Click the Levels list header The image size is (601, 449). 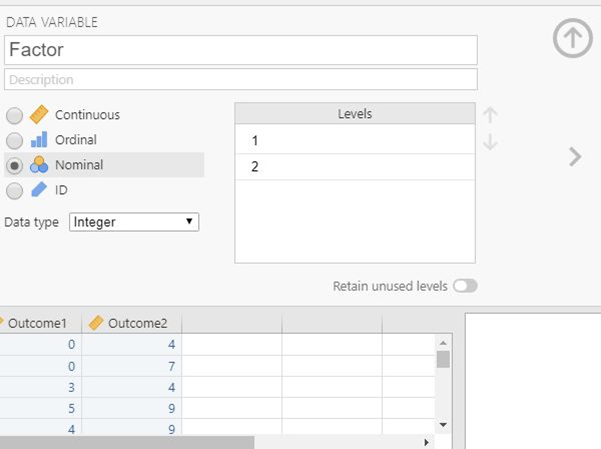[355, 113]
